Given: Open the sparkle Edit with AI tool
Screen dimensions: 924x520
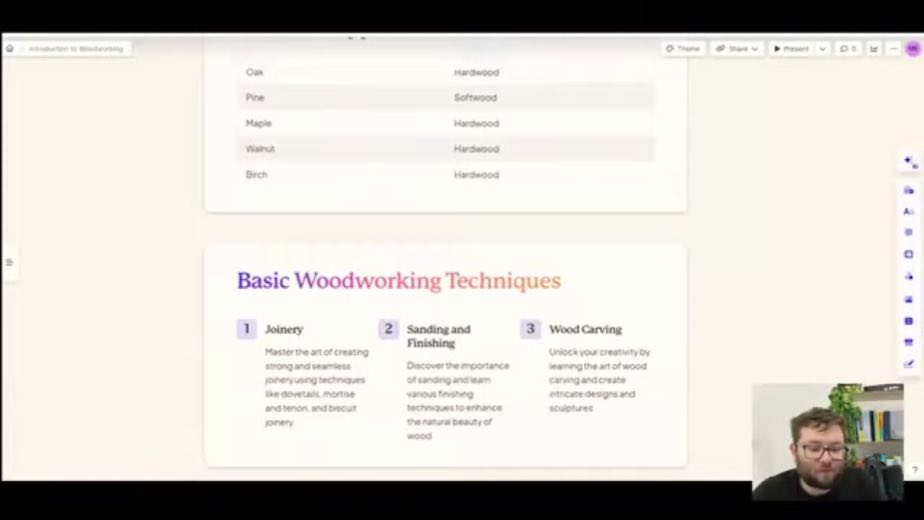Looking at the screenshot, I should [910, 162].
